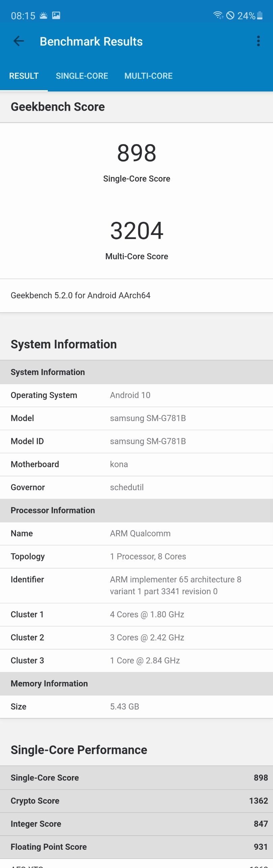
Task: Switch to the MULTI-CORE tab
Action: click(x=149, y=76)
